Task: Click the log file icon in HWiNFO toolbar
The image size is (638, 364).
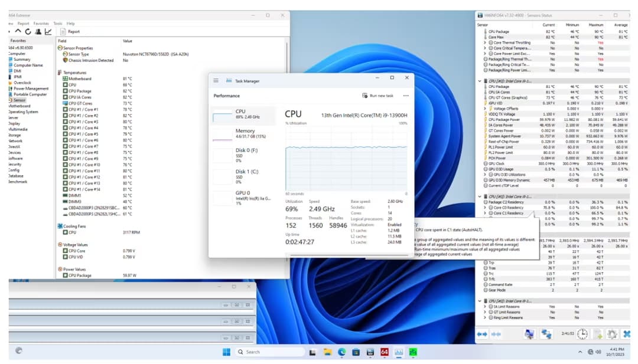Action: (x=598, y=334)
